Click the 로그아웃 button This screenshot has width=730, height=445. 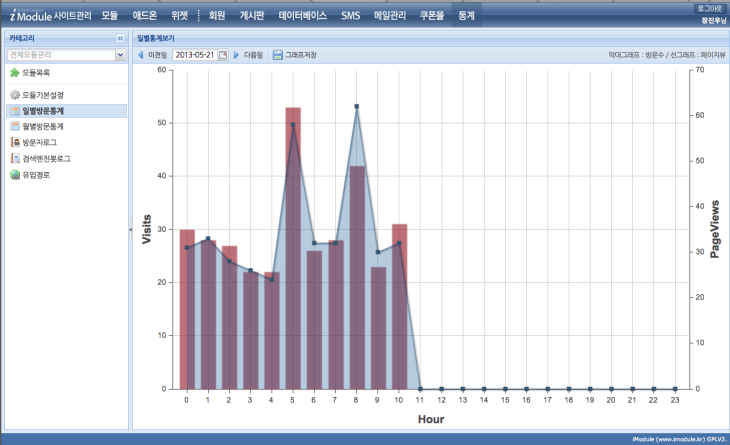point(712,8)
